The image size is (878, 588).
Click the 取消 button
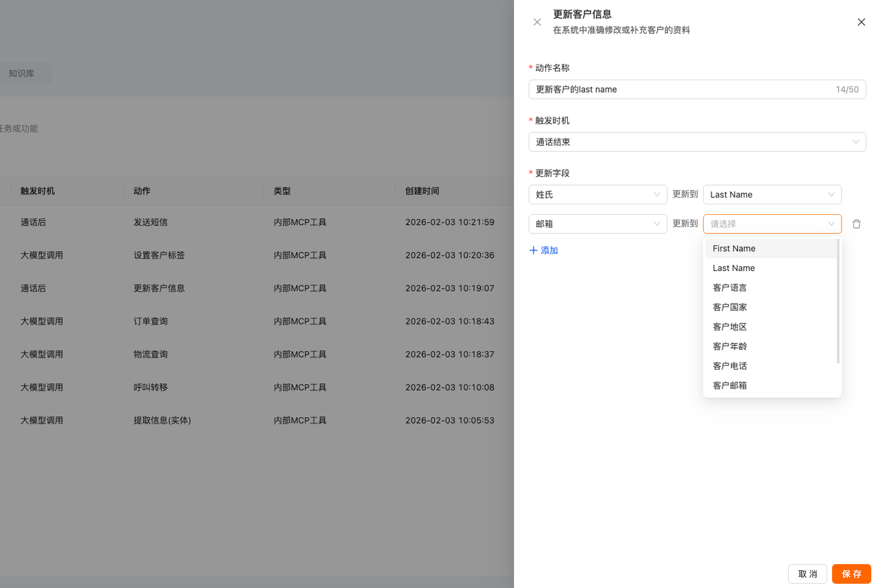(x=807, y=574)
